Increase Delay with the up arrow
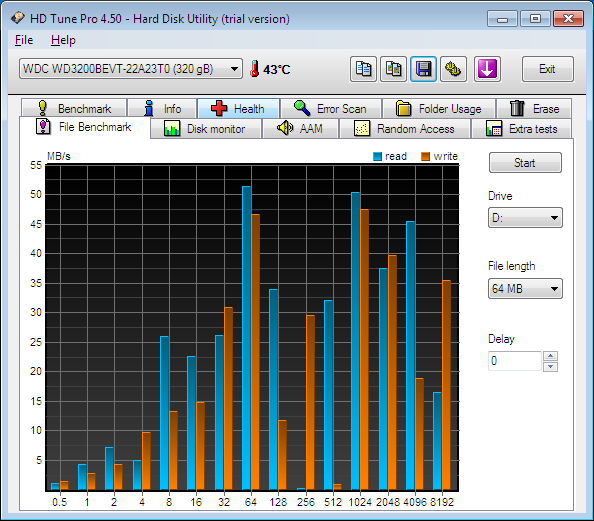Image resolution: width=594 pixels, height=521 pixels. pyautogui.click(x=550, y=356)
